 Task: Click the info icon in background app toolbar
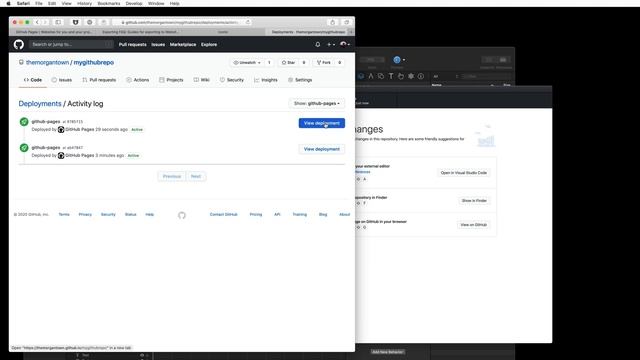tap(421, 76)
